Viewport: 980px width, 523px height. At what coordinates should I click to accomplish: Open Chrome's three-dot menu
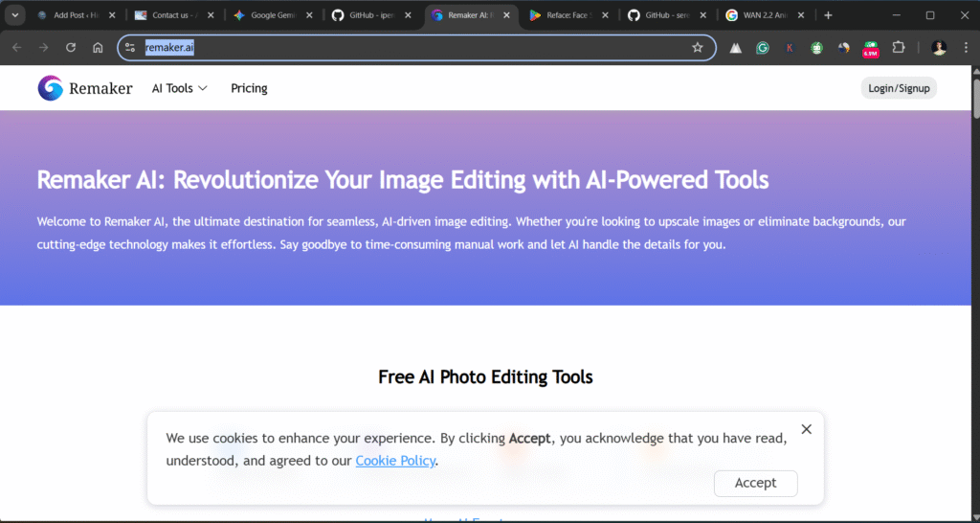point(965,47)
